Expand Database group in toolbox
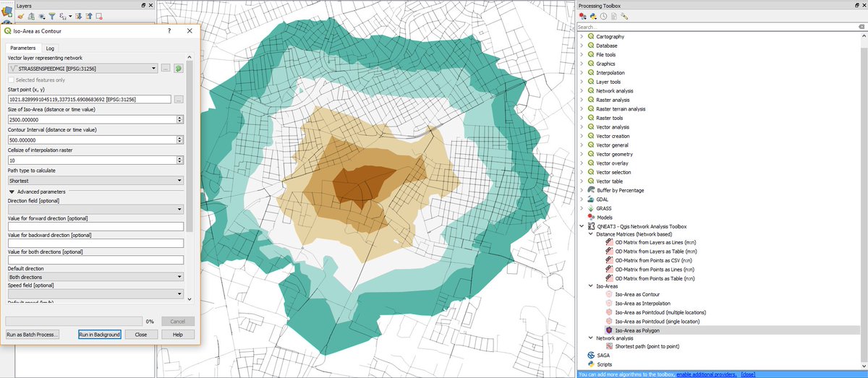868x378 pixels. 582,46
